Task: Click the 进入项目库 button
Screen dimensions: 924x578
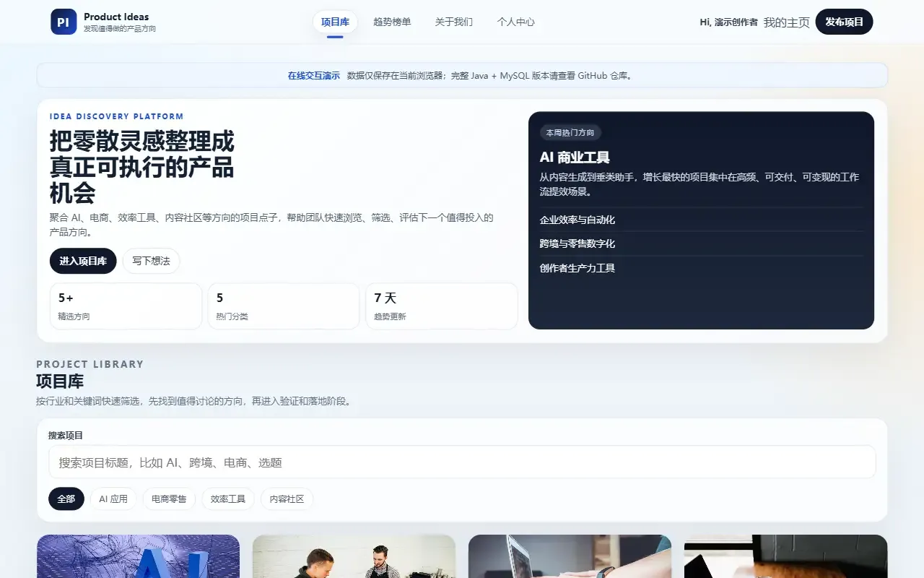Action: pyautogui.click(x=83, y=261)
